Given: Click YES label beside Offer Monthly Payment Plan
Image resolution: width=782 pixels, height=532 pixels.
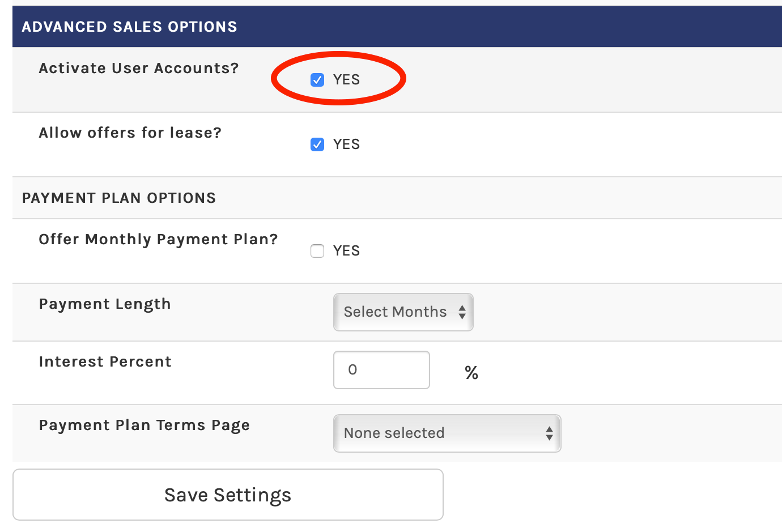Looking at the screenshot, I should [x=346, y=251].
